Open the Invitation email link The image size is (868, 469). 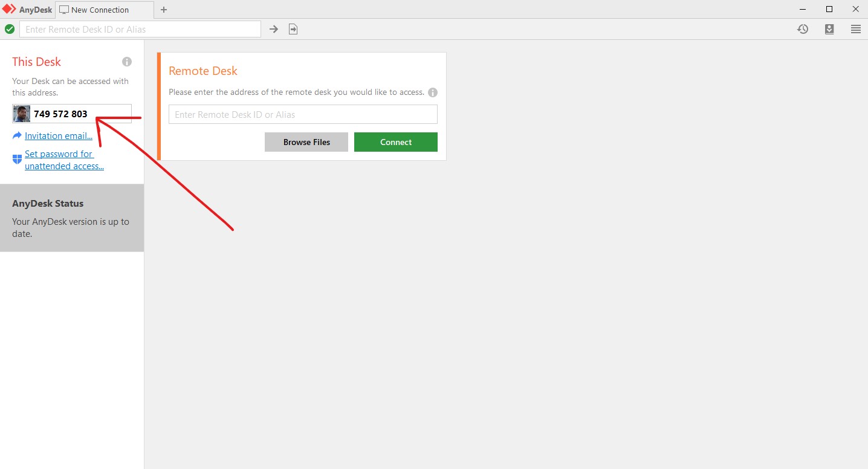tap(59, 136)
